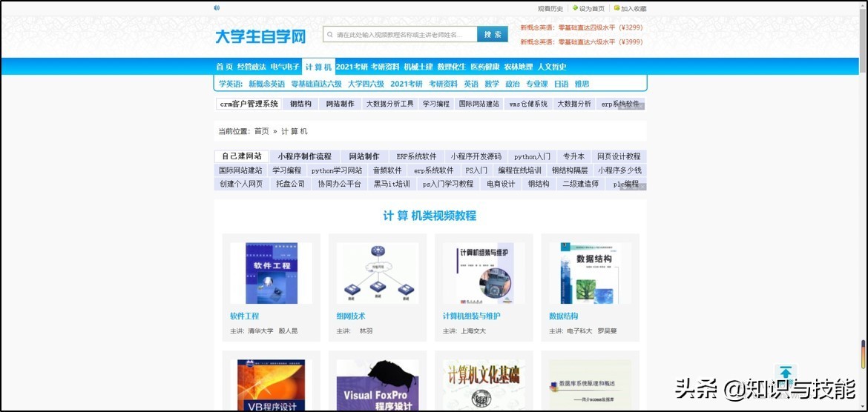Click the 黑马it培训 tag
The width and height of the screenshot is (868, 412).
[392, 185]
